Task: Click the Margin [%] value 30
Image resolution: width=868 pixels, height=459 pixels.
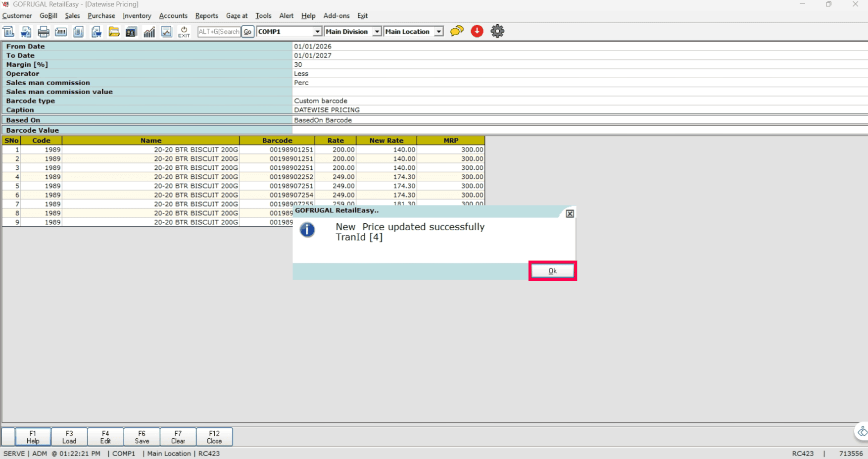Action: point(298,64)
